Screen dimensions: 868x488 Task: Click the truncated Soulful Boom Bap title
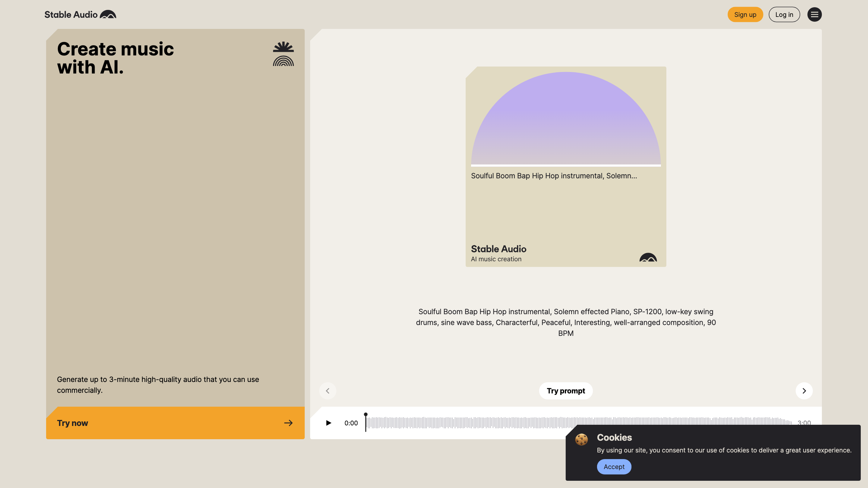point(554,176)
